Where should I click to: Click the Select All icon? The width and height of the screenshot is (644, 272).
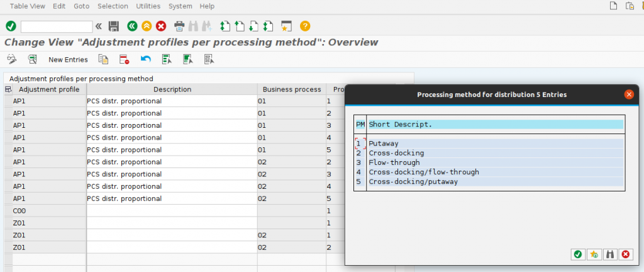167,60
